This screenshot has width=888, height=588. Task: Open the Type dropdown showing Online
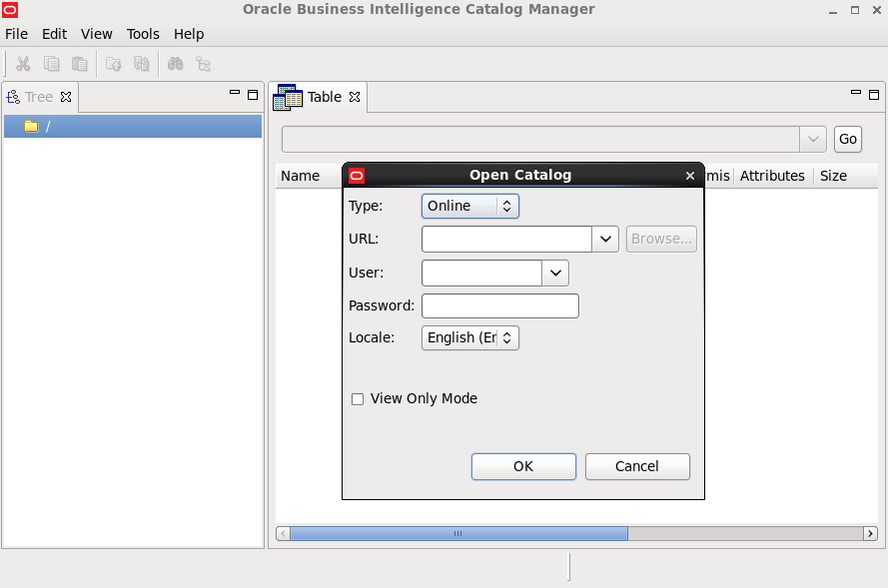[470, 206]
